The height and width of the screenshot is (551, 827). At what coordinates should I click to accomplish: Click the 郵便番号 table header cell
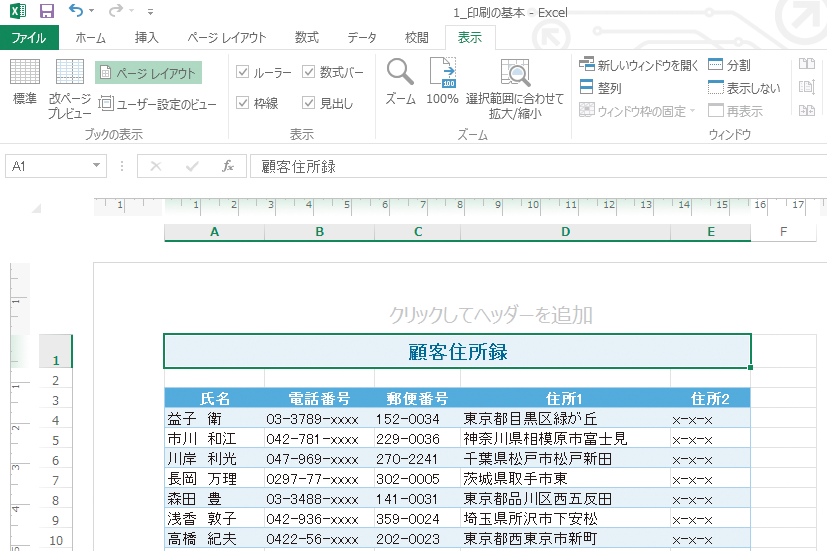pyautogui.click(x=417, y=398)
